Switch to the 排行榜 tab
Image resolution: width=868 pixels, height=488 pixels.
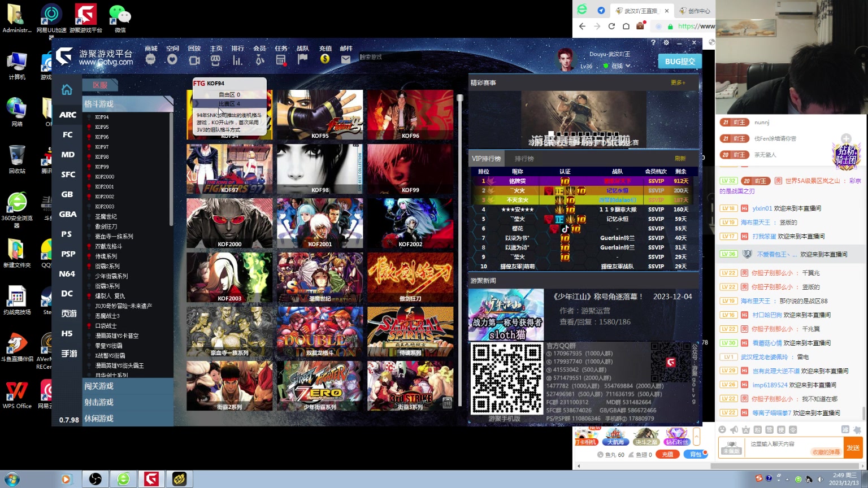click(524, 159)
